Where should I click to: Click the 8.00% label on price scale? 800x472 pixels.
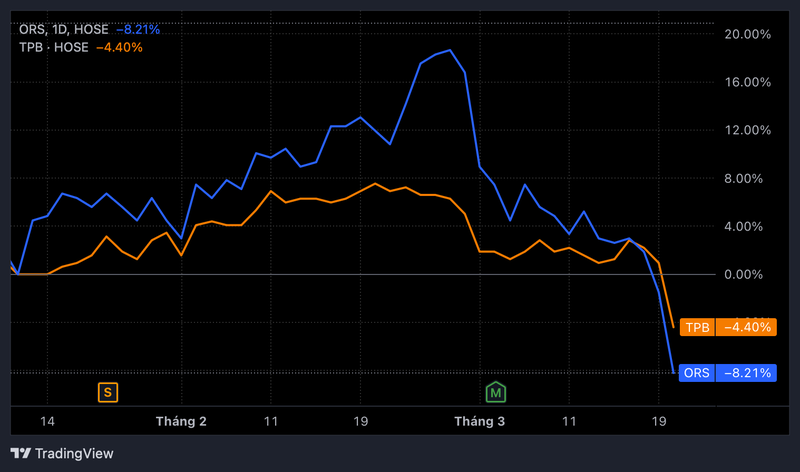click(751, 178)
